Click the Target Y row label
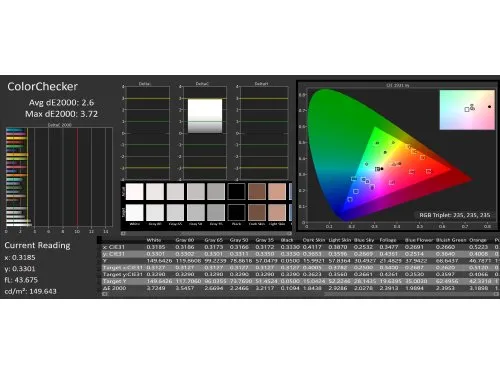 point(115,281)
